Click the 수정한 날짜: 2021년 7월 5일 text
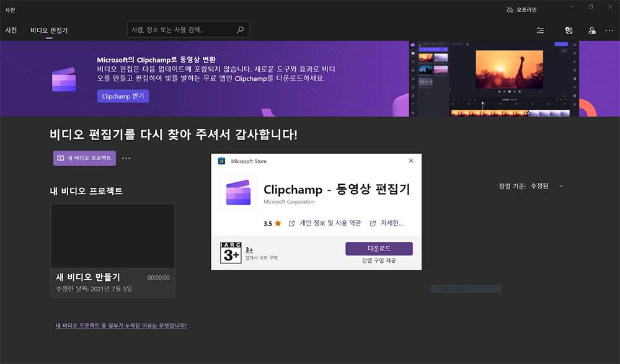The image size is (620, 364). tap(94, 289)
